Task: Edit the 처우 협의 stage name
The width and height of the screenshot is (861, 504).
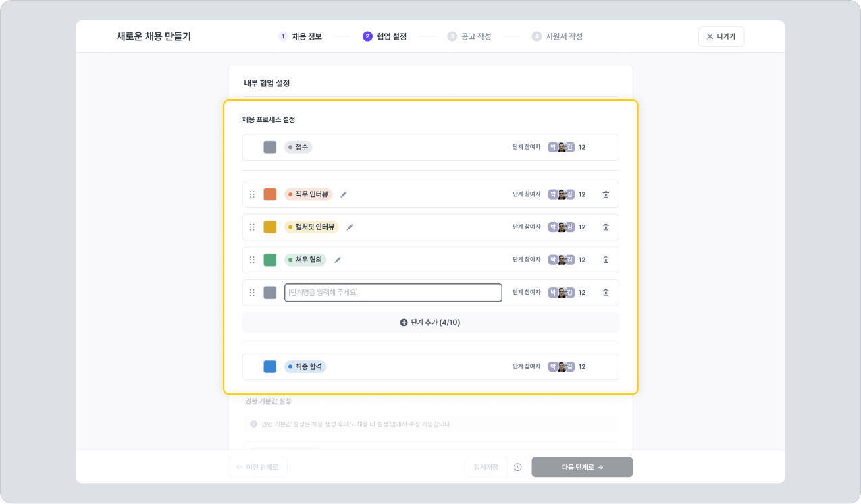Action: pos(338,260)
